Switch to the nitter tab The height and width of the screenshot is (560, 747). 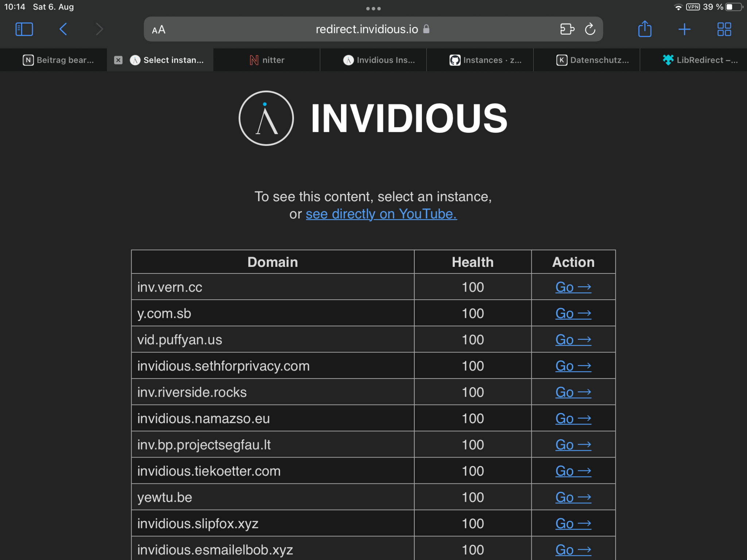coord(267,60)
